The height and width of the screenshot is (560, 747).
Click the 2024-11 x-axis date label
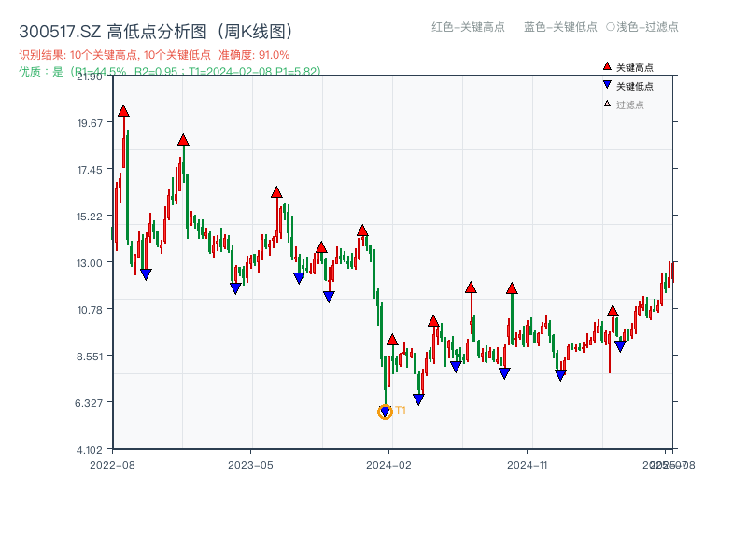(528, 465)
